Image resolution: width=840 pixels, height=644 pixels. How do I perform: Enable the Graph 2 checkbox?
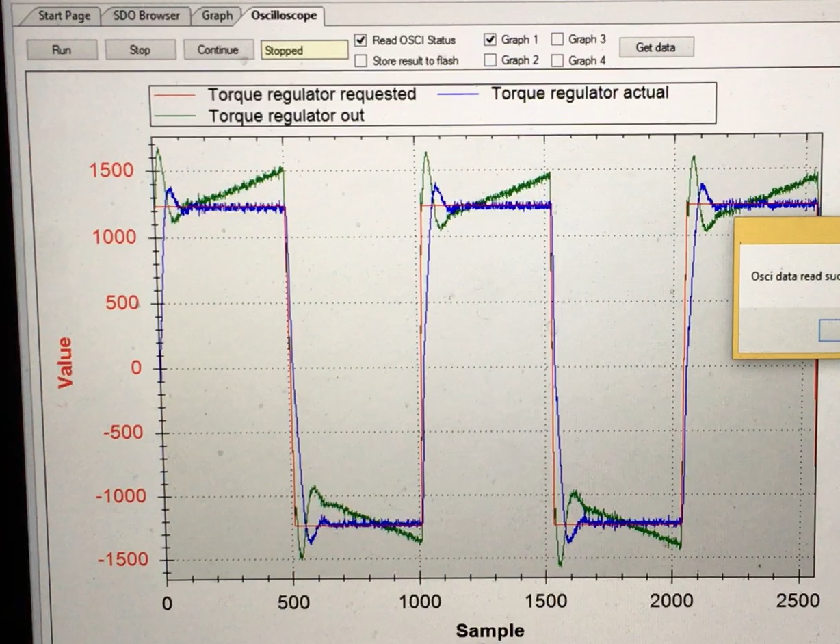490,60
